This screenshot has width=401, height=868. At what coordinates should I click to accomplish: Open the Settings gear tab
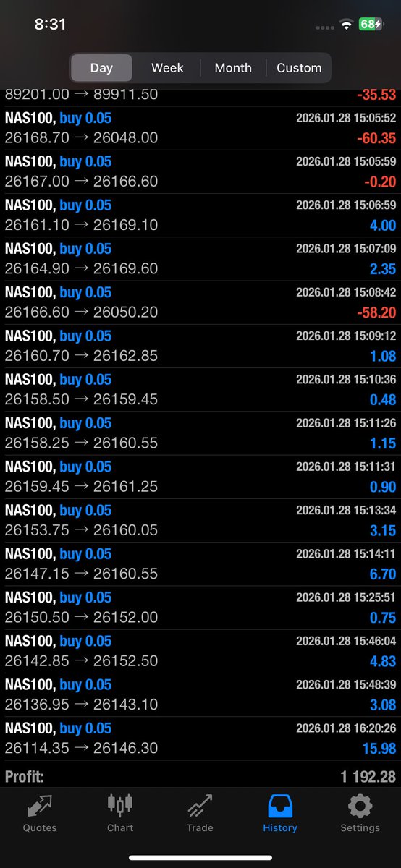[x=360, y=806]
